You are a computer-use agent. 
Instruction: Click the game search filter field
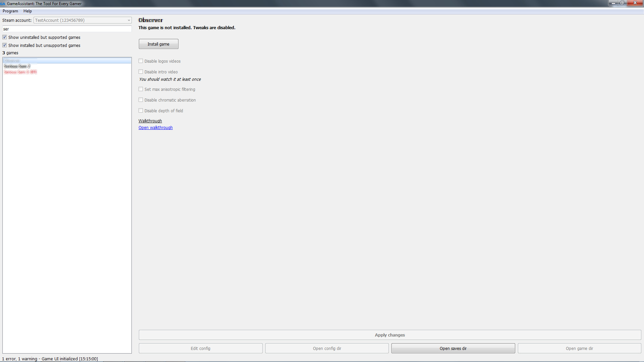[x=67, y=29]
